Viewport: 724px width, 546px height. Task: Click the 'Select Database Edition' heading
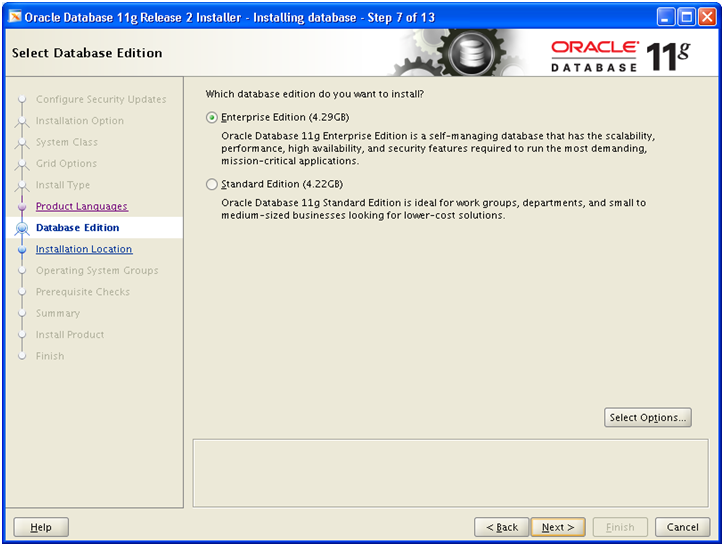(87, 53)
